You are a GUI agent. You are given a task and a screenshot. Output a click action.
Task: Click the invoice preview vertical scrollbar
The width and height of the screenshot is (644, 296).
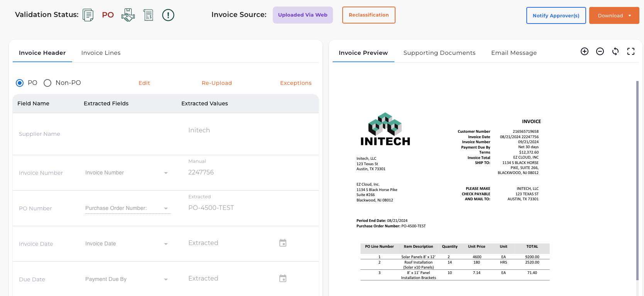(637, 181)
